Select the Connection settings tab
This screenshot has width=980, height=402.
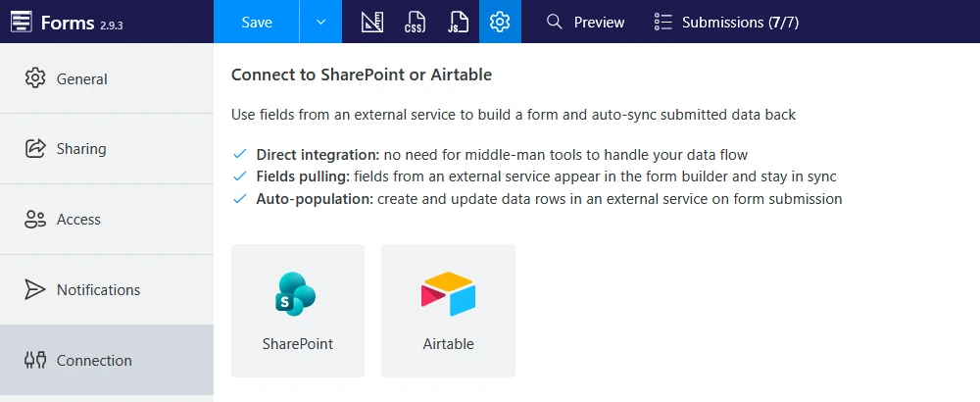click(107, 360)
